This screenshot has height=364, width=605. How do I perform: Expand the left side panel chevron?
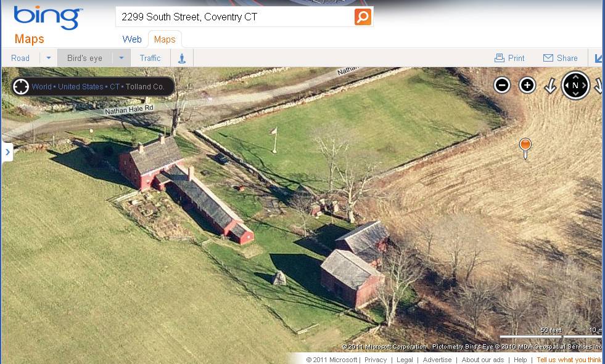pos(8,152)
